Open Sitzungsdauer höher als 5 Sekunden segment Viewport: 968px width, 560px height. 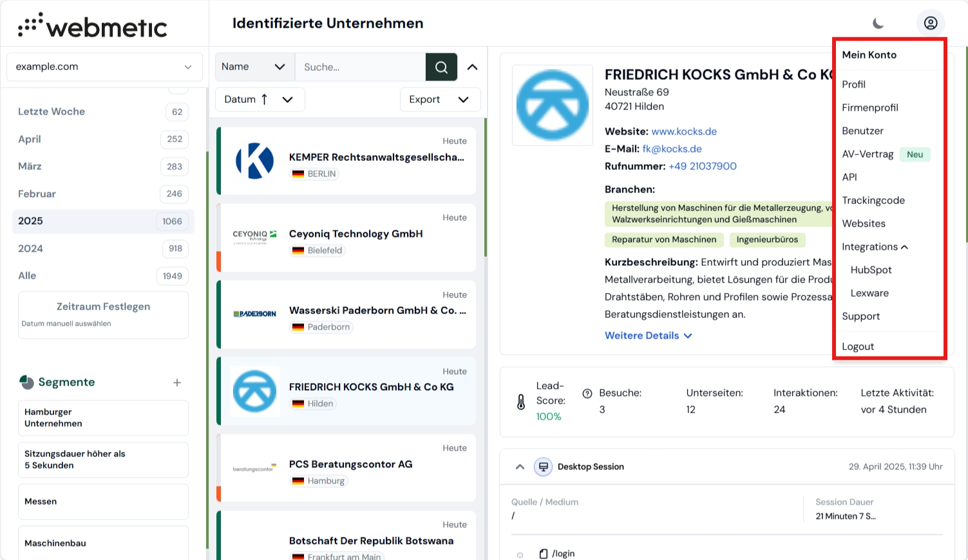(103, 460)
